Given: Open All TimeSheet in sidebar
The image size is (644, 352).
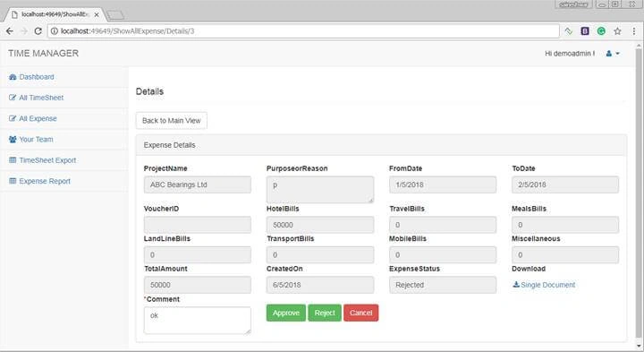Looking at the screenshot, I should (41, 98).
